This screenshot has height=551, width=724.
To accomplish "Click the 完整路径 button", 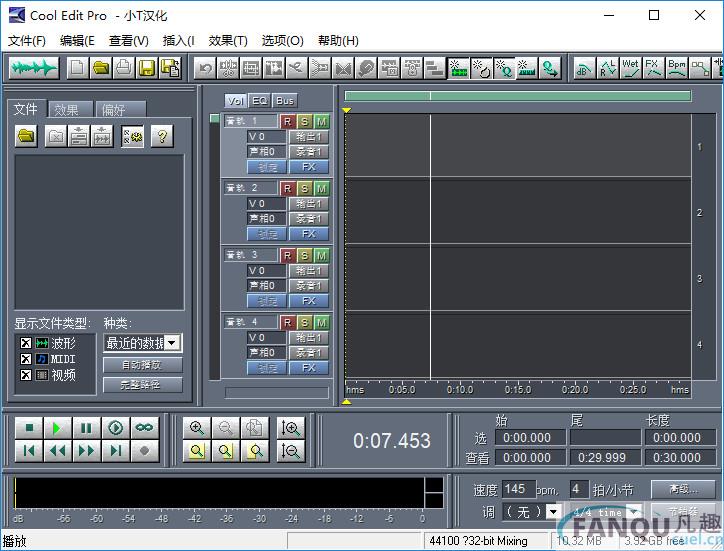I will [143, 384].
